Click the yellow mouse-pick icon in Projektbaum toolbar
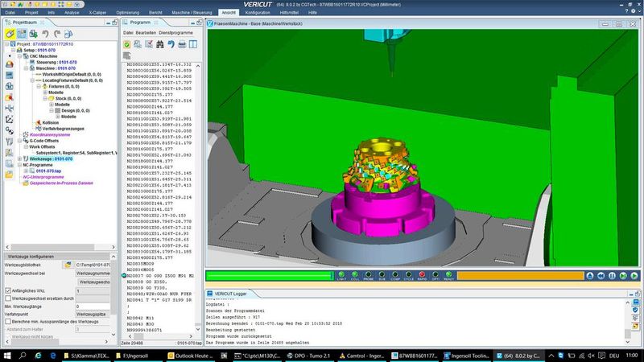Image resolution: width=644 pixels, height=362 pixels. click(10, 34)
